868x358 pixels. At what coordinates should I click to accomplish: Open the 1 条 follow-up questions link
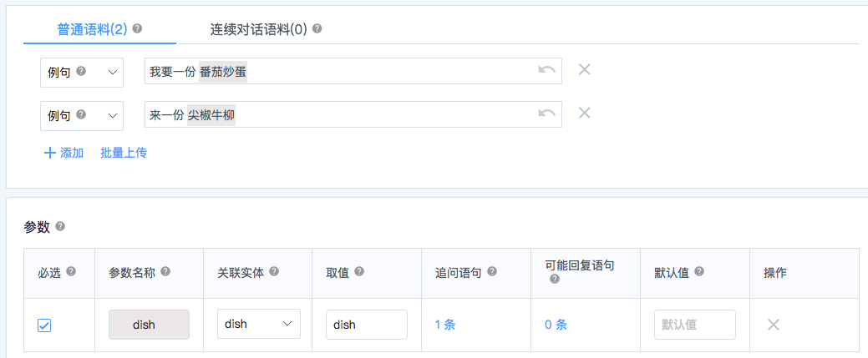445,325
